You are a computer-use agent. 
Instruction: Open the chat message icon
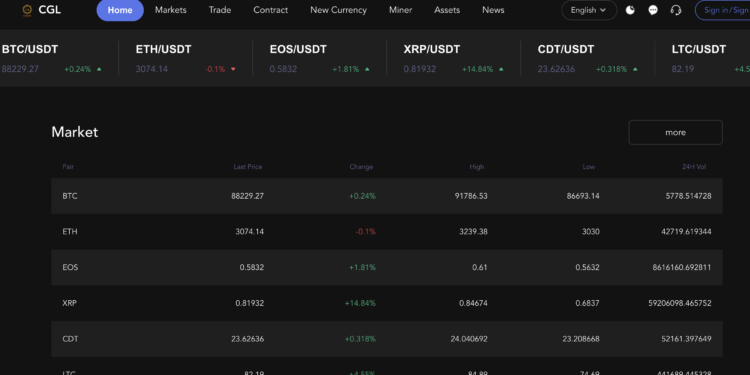(653, 10)
